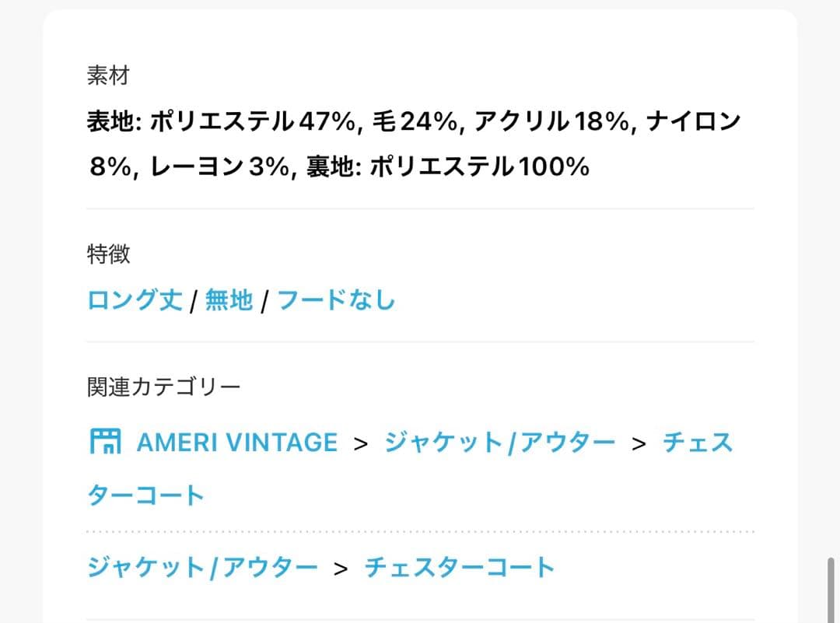Open チェスターコート link in AMERI VINTAGE breadcrumb
This screenshot has height=623, width=840.
[x=697, y=443]
